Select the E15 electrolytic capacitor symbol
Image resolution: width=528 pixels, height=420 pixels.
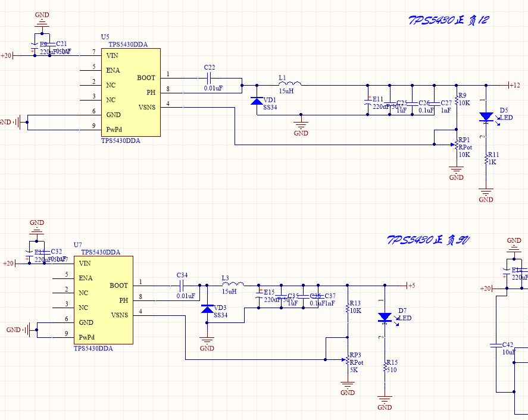(258, 293)
